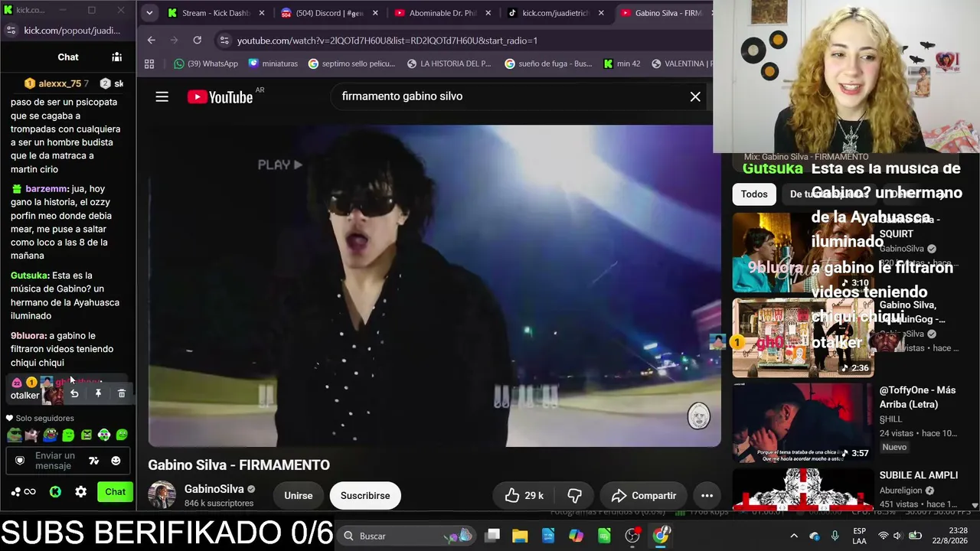Click the video player to pause
The image size is (980, 551).
click(434, 285)
